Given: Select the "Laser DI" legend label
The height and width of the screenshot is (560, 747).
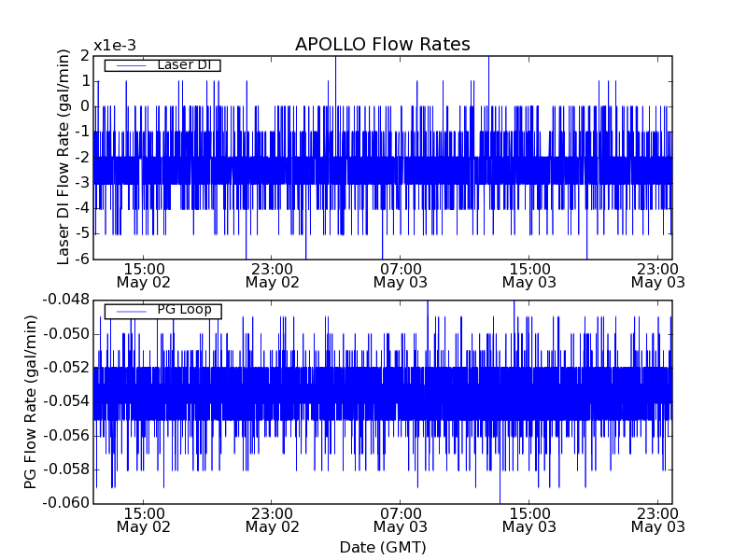Looking at the screenshot, I should [x=183, y=64].
